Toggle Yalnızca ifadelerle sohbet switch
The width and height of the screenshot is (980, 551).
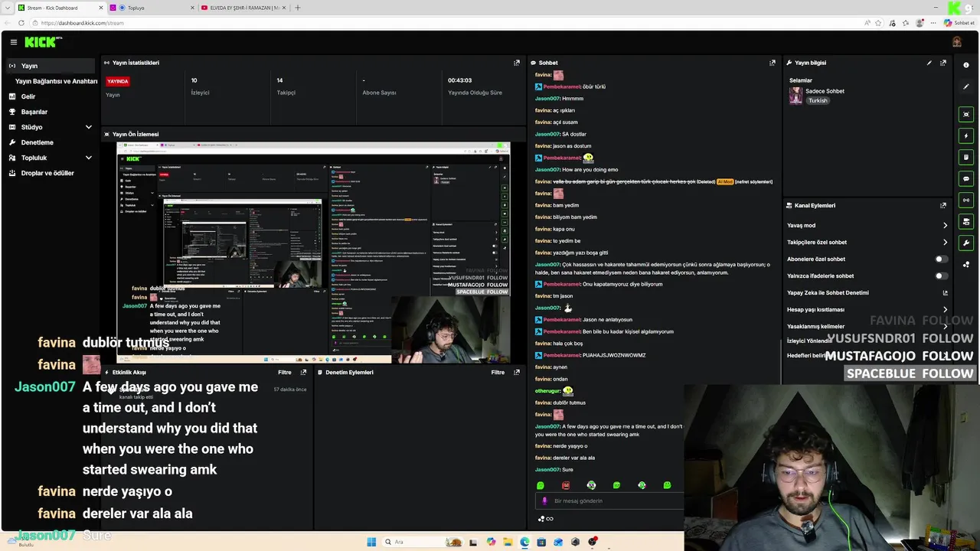pyautogui.click(x=942, y=275)
